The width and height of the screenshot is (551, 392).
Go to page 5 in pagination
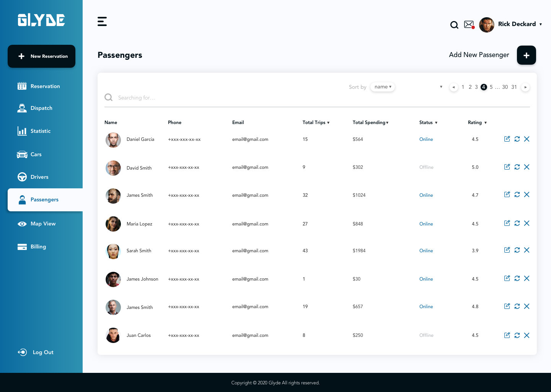pos(491,87)
